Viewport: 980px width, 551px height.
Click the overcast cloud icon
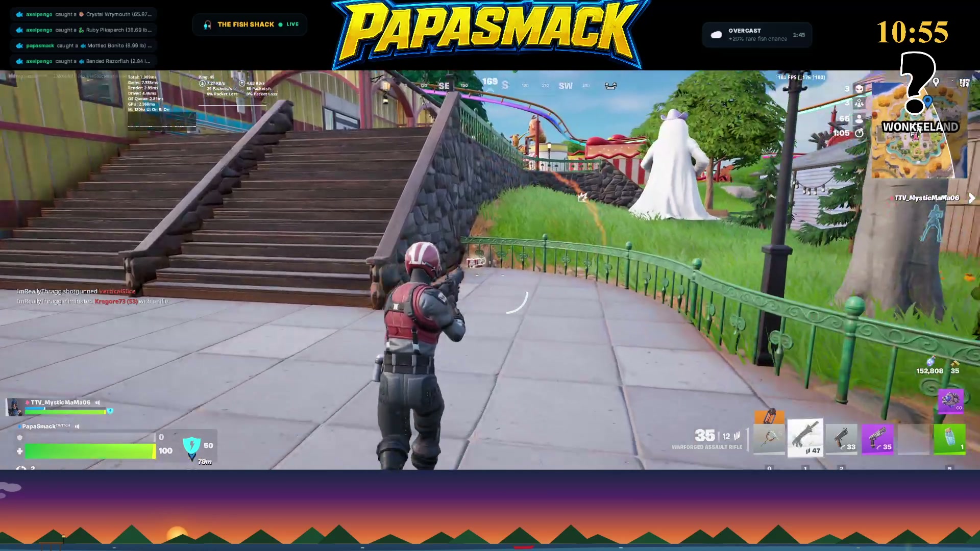(x=717, y=35)
